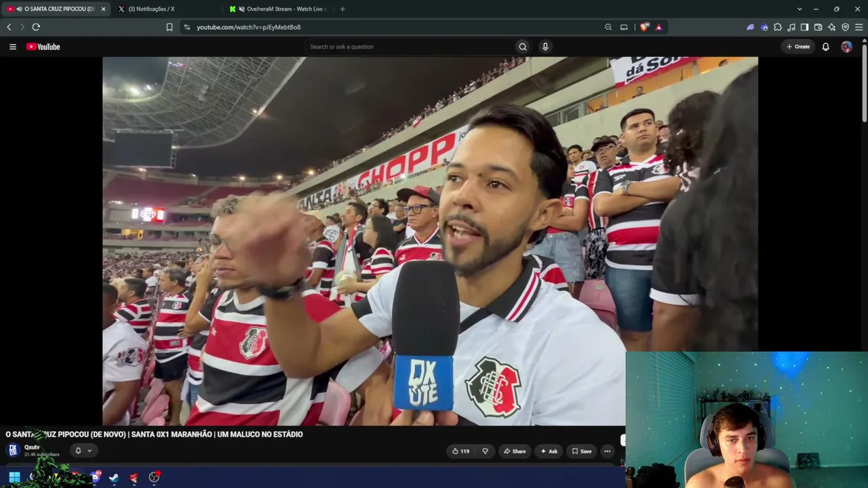Open OBS Studio from the taskbar
868x488 pixels.
[154, 477]
